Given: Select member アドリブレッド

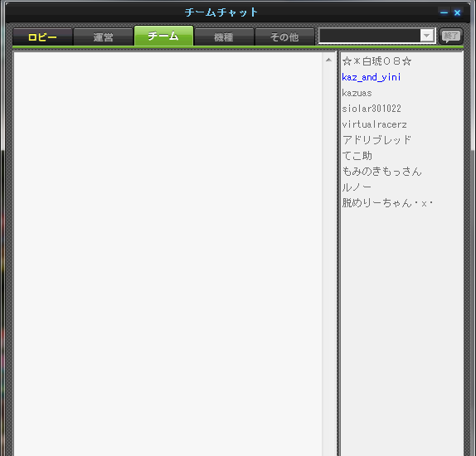Looking at the screenshot, I should [376, 140].
